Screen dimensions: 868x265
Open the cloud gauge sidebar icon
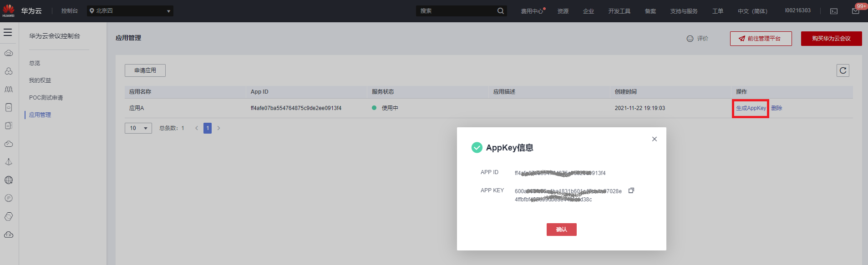[x=9, y=144]
